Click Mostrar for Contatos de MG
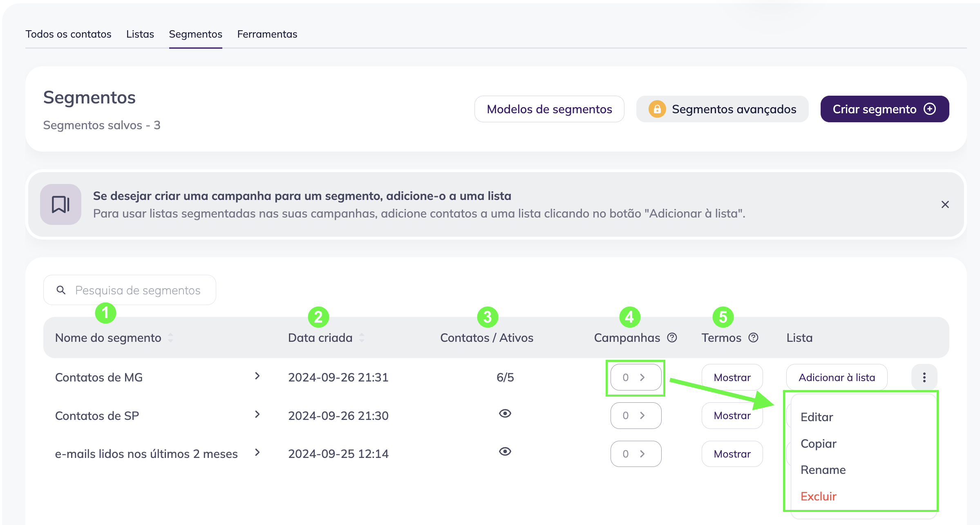 pyautogui.click(x=732, y=377)
